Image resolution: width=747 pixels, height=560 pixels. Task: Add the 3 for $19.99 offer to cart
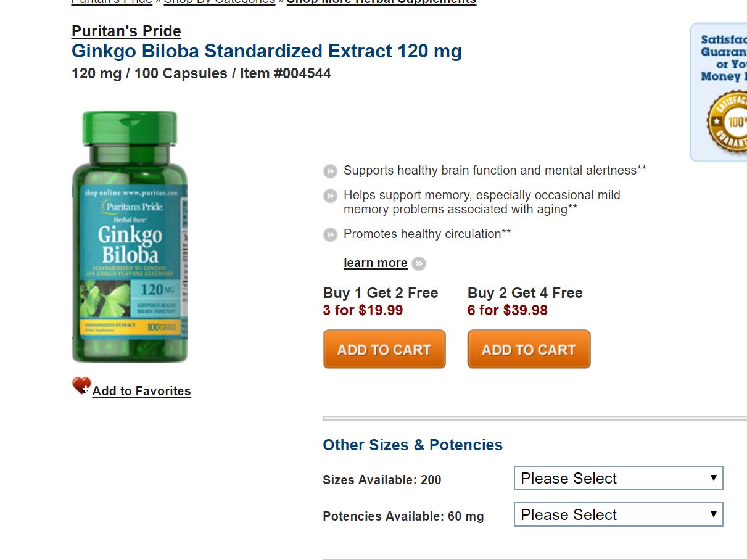coord(384,349)
